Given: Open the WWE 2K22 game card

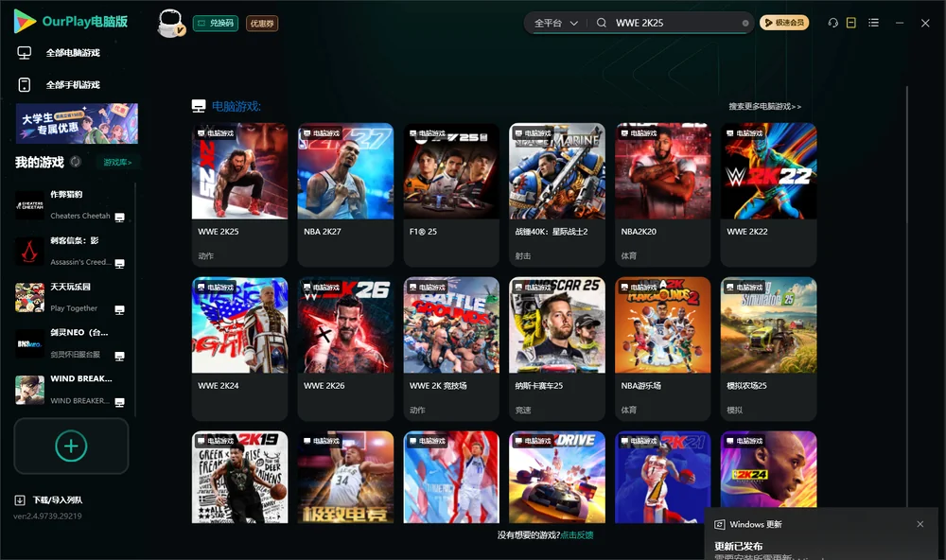Looking at the screenshot, I should coord(768,194).
